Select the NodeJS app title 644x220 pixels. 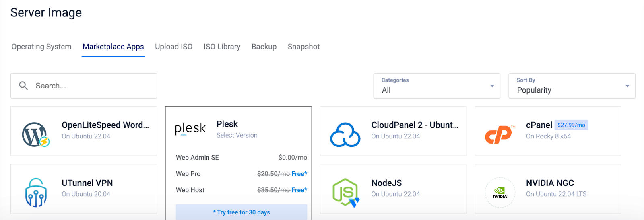386,183
